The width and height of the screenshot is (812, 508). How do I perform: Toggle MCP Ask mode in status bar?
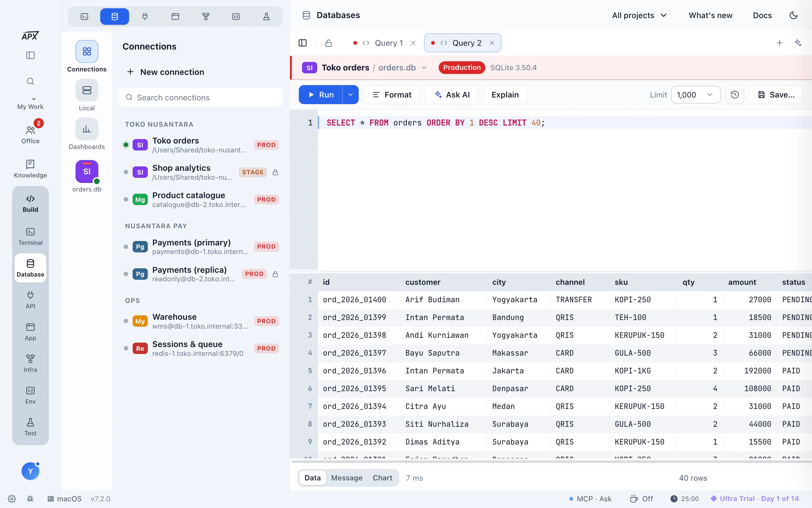591,498
